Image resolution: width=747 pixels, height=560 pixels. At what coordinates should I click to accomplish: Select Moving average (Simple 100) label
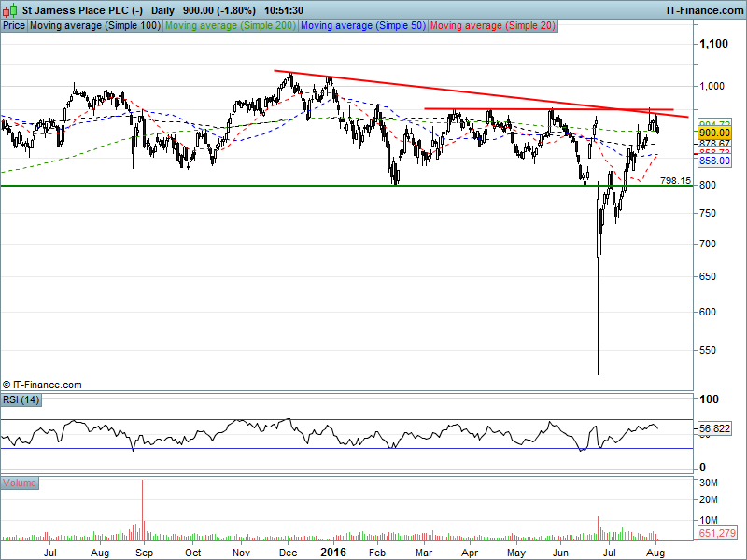95,26
